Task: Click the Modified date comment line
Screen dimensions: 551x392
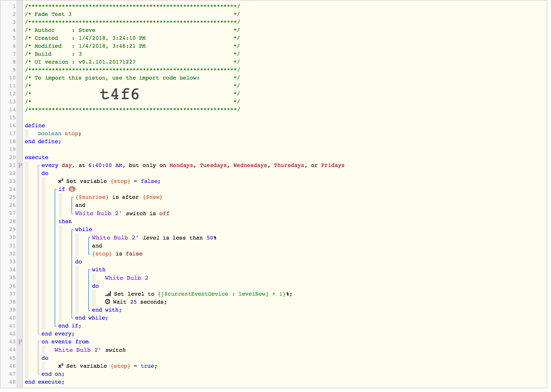Action: (x=132, y=46)
